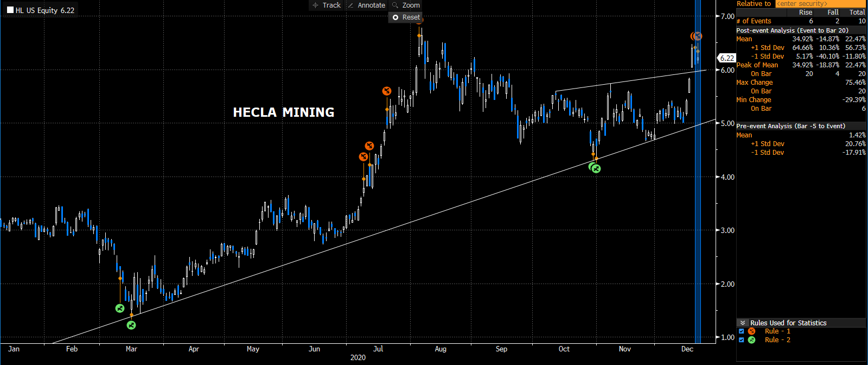
Task: Click the # of Events row label
Action: pos(754,21)
